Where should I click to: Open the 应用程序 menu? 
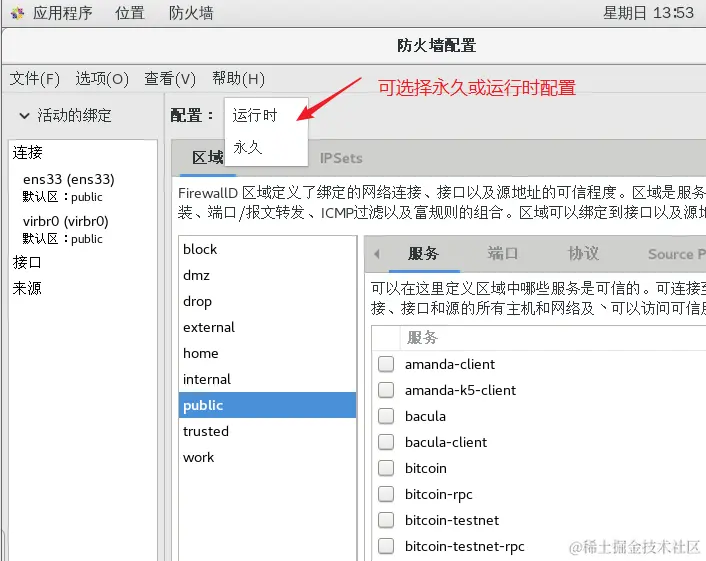[x=62, y=13]
